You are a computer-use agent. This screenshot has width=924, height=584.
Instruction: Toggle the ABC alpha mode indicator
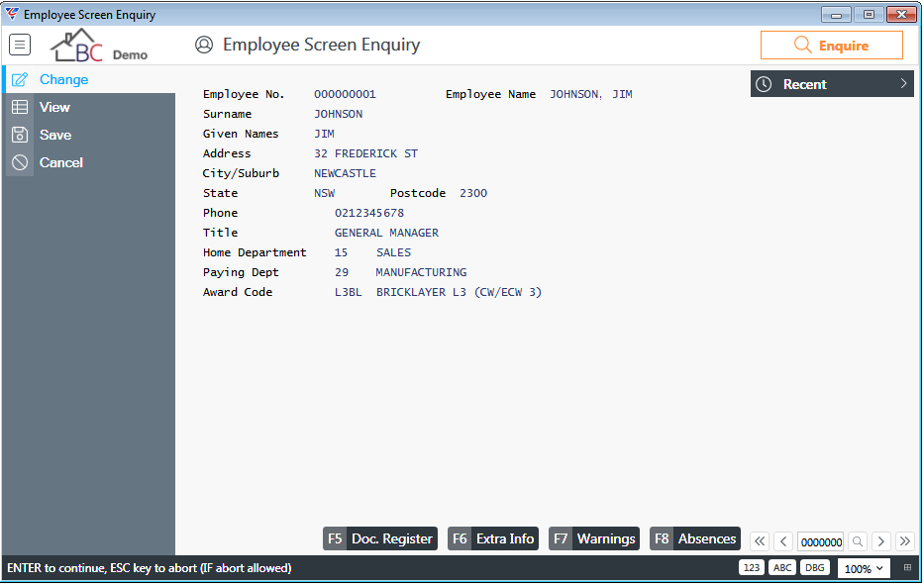coord(782,567)
